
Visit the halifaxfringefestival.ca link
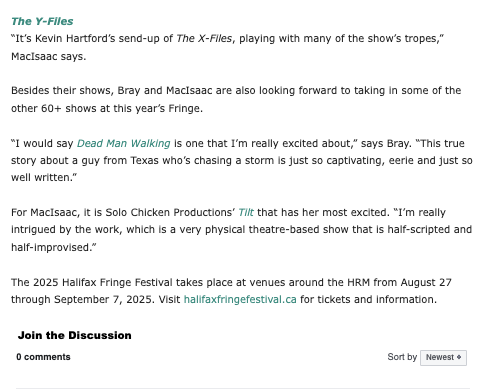240,299
